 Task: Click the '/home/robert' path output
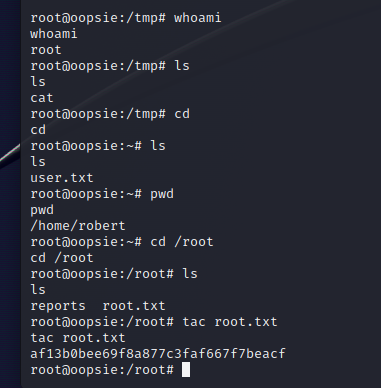[78, 226]
